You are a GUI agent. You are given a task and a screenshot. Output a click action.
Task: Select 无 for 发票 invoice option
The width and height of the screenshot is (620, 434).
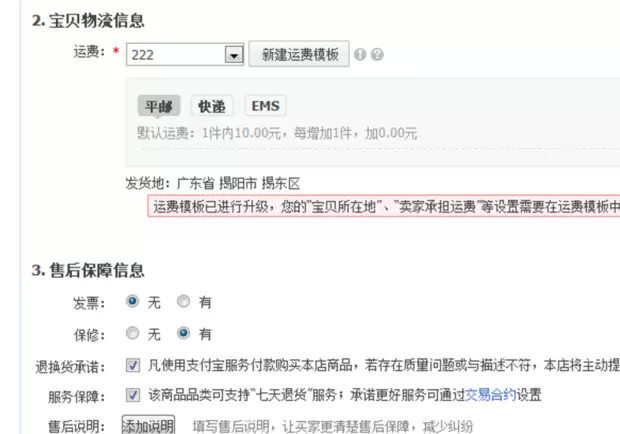click(x=132, y=301)
